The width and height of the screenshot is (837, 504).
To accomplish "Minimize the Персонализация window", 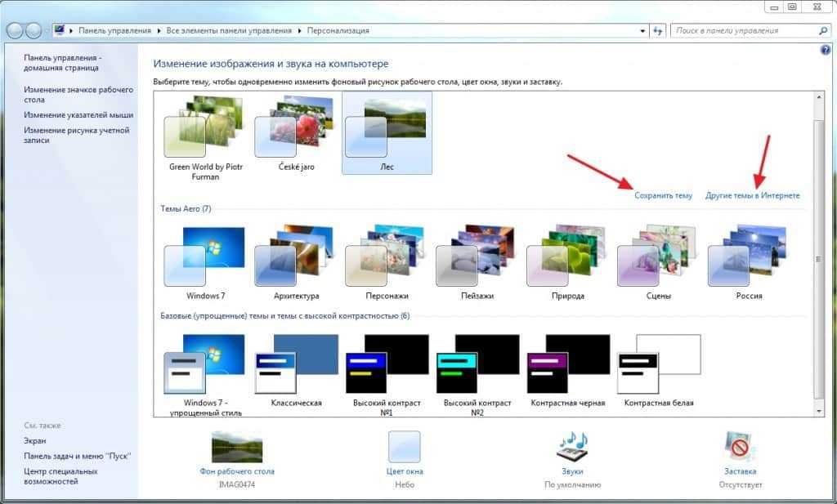I will pos(773,7).
